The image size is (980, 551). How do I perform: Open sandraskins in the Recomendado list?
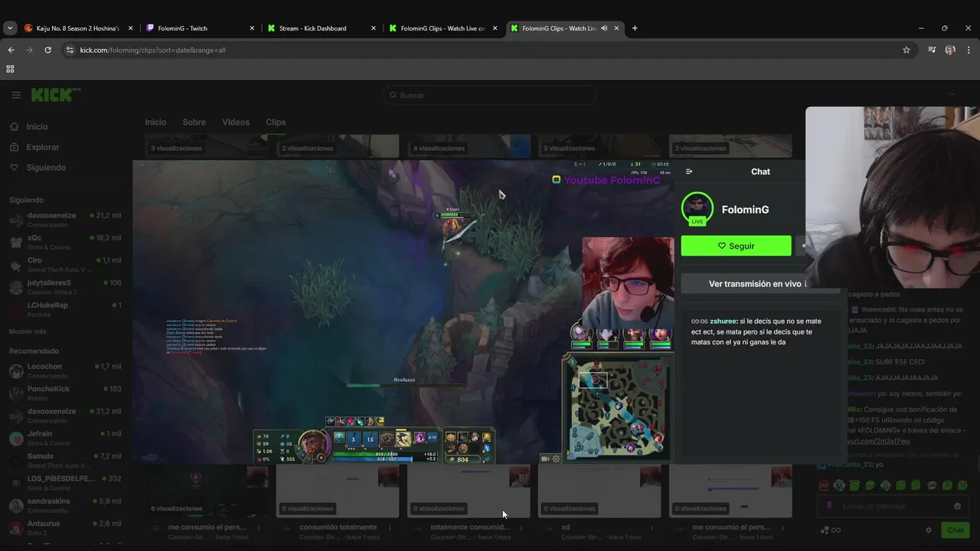(66, 506)
